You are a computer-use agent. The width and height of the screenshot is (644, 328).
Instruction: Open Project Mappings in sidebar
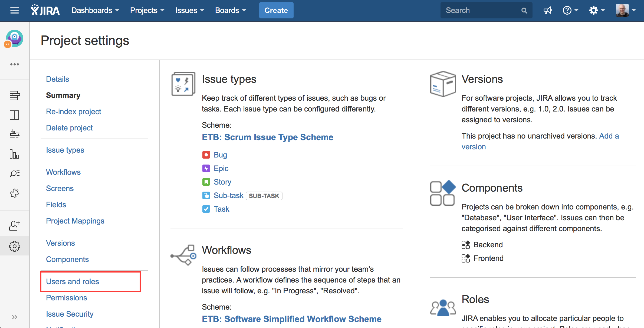[x=75, y=221]
